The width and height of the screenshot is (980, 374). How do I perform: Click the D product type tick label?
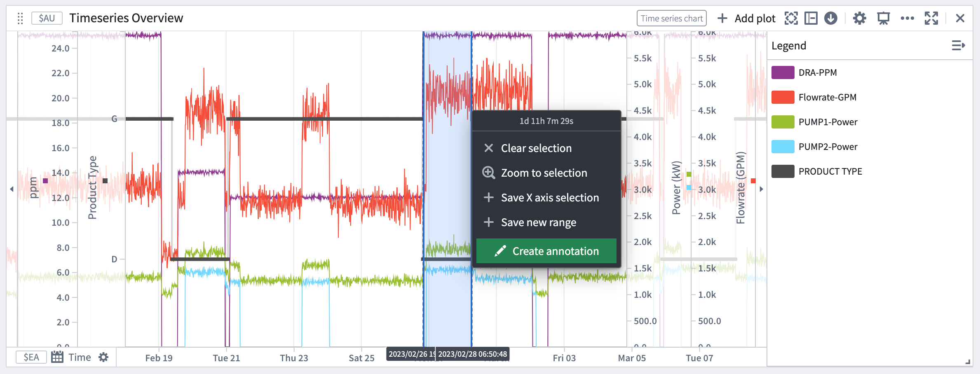[x=115, y=259]
